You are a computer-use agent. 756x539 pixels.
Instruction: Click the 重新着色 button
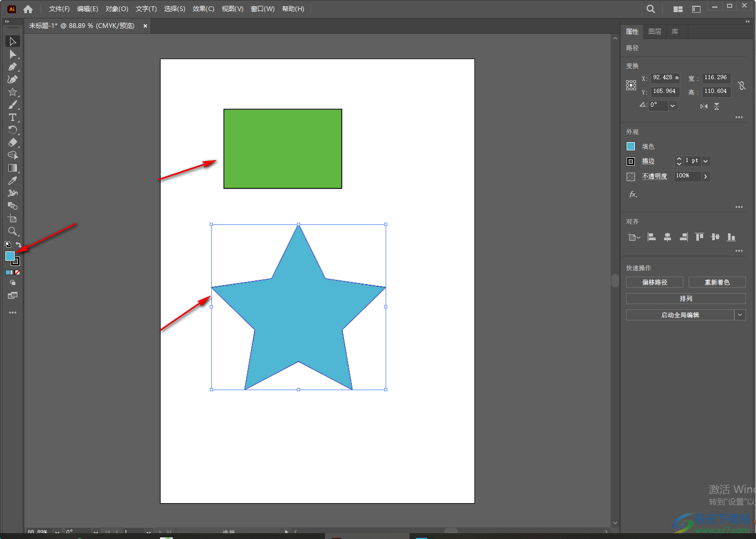click(717, 282)
